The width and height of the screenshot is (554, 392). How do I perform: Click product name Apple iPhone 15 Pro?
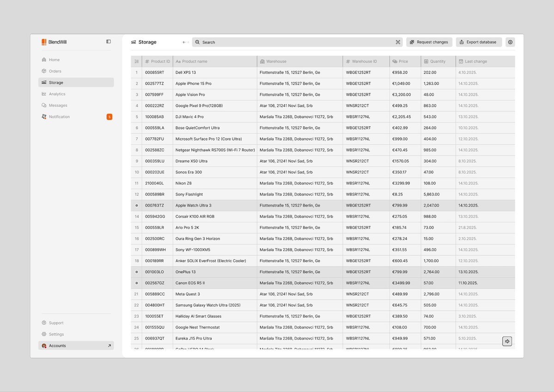click(193, 83)
